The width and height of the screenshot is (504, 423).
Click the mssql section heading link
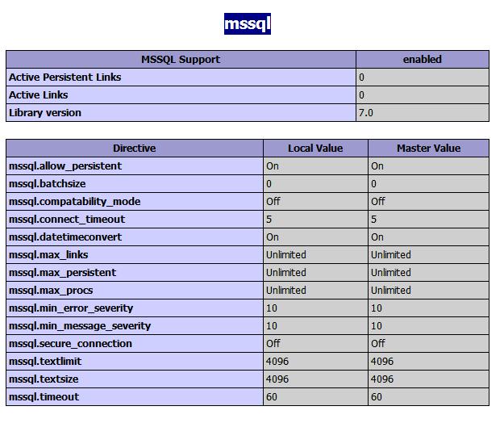pos(248,23)
